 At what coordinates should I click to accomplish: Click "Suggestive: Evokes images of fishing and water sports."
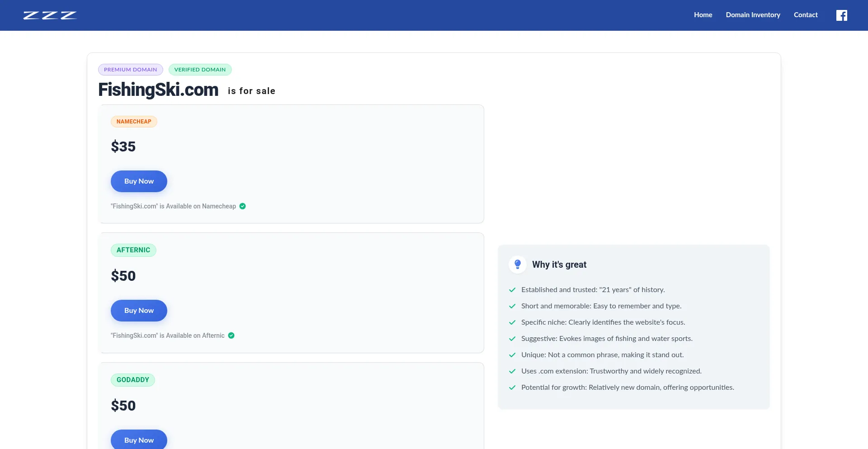[x=607, y=339]
